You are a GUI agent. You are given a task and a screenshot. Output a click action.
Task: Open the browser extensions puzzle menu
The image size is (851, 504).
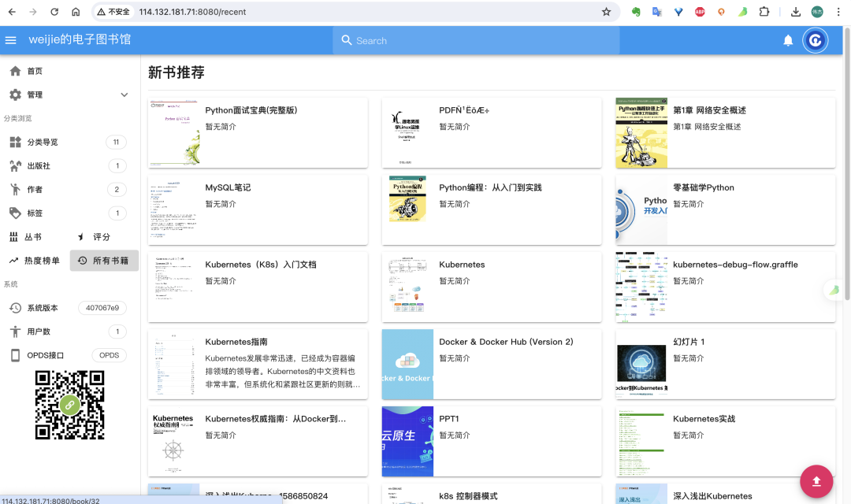pos(764,12)
